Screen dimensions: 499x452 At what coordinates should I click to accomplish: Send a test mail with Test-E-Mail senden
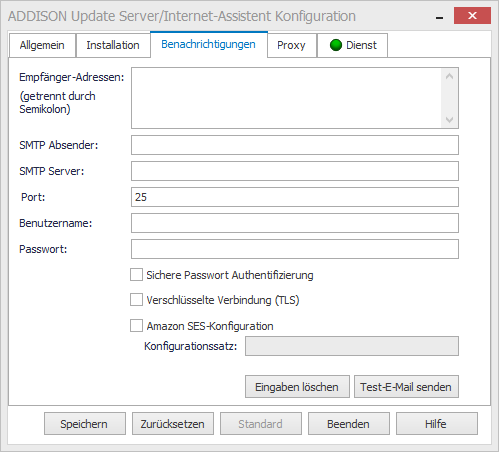click(406, 387)
